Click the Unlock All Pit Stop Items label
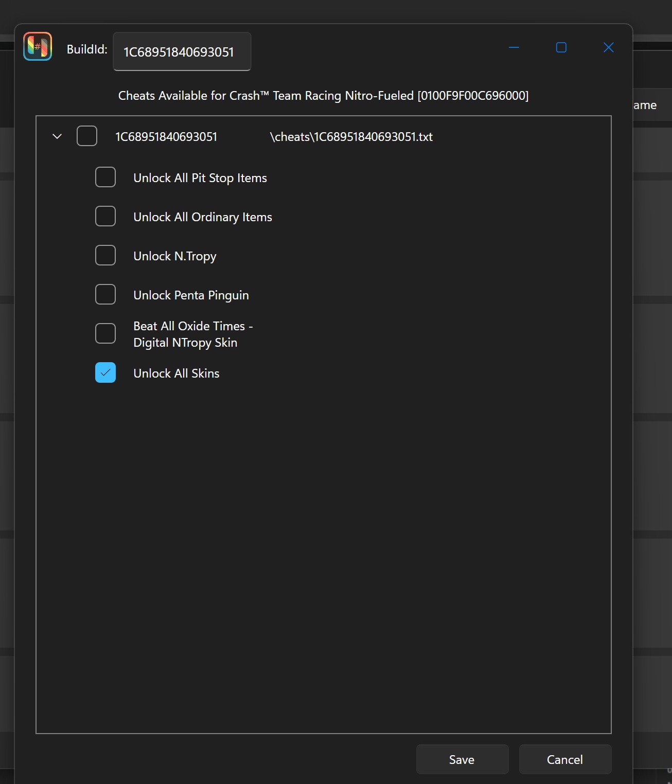 (x=200, y=178)
